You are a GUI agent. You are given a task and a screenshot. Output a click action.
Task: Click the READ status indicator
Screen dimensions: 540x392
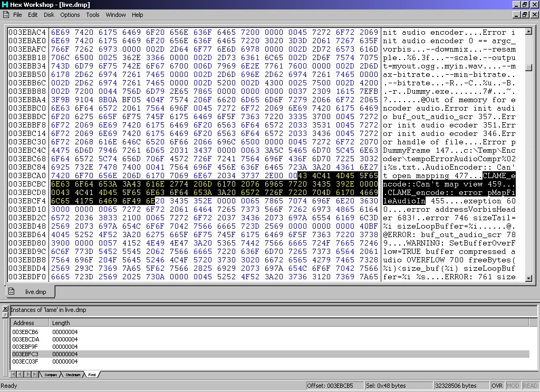pyautogui.click(x=530, y=386)
